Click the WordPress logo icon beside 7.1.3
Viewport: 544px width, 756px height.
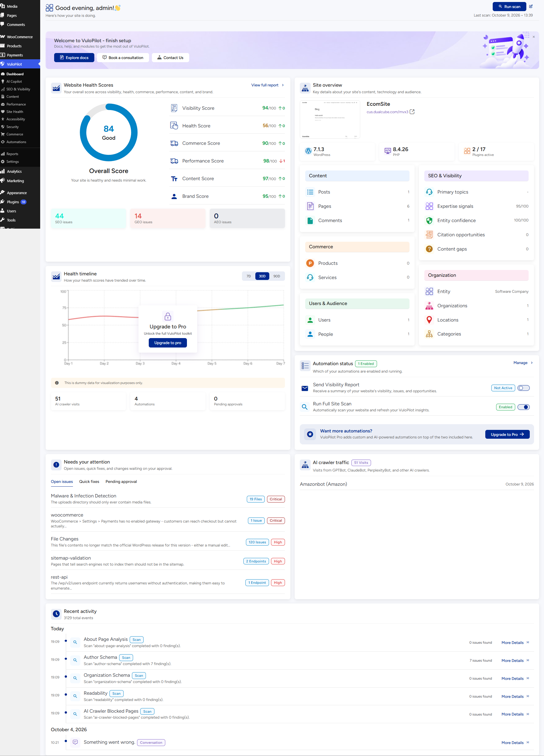[x=308, y=151]
